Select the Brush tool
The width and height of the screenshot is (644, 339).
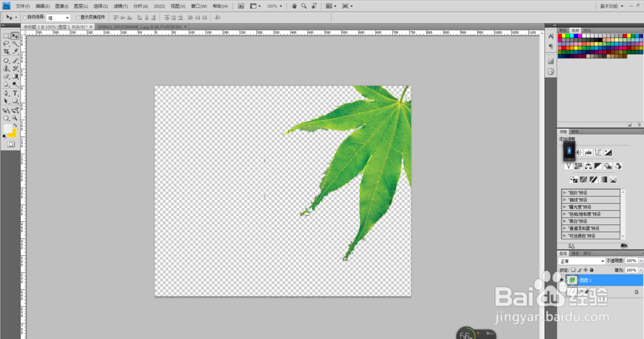tap(15, 60)
